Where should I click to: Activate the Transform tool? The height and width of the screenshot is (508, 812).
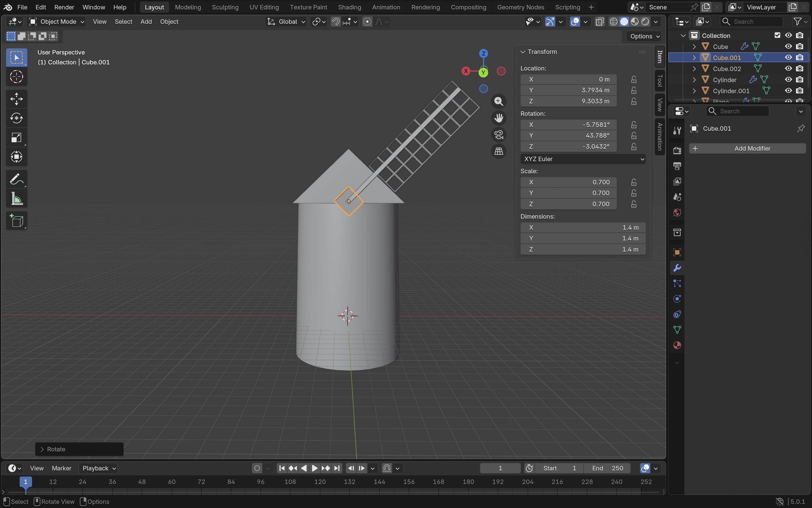(17, 156)
